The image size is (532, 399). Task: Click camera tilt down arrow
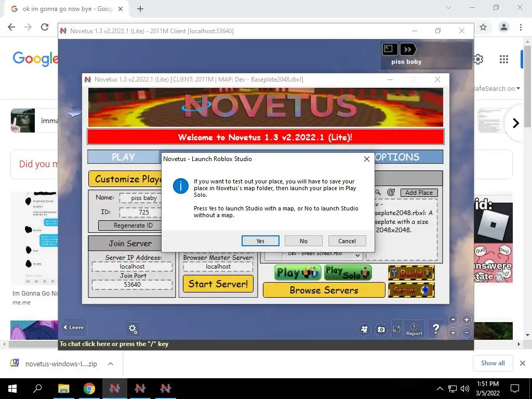pos(453,333)
